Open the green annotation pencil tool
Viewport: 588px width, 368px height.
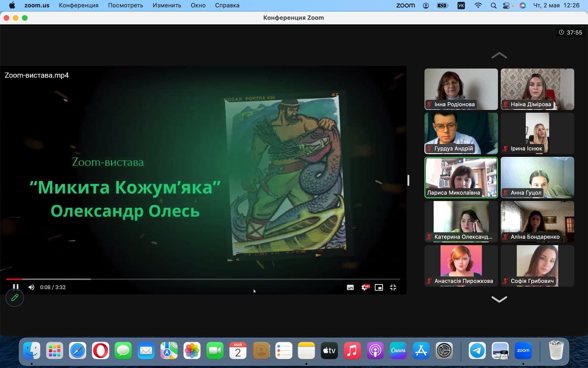click(15, 298)
